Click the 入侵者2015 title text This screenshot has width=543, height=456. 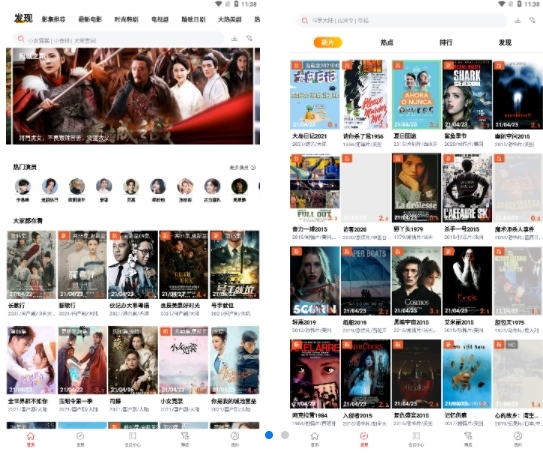358,415
